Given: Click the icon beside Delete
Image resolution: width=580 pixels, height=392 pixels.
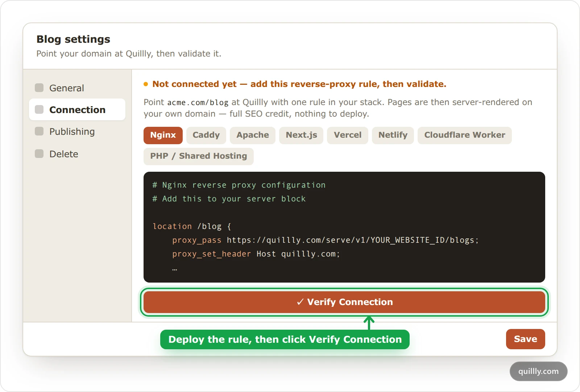Looking at the screenshot, I should pyautogui.click(x=39, y=154).
